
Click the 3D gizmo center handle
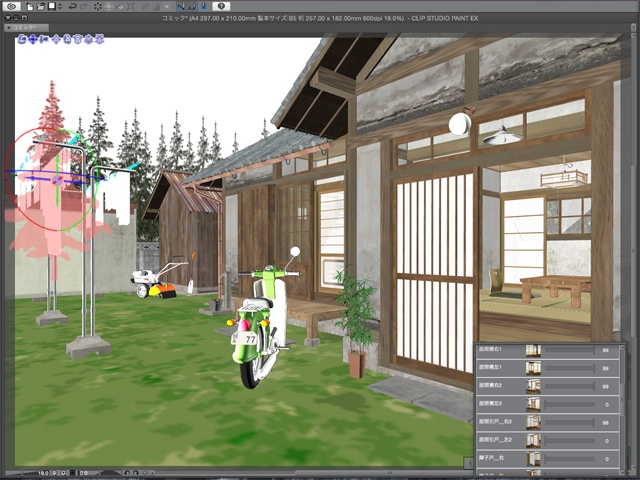pyautogui.click(x=57, y=180)
